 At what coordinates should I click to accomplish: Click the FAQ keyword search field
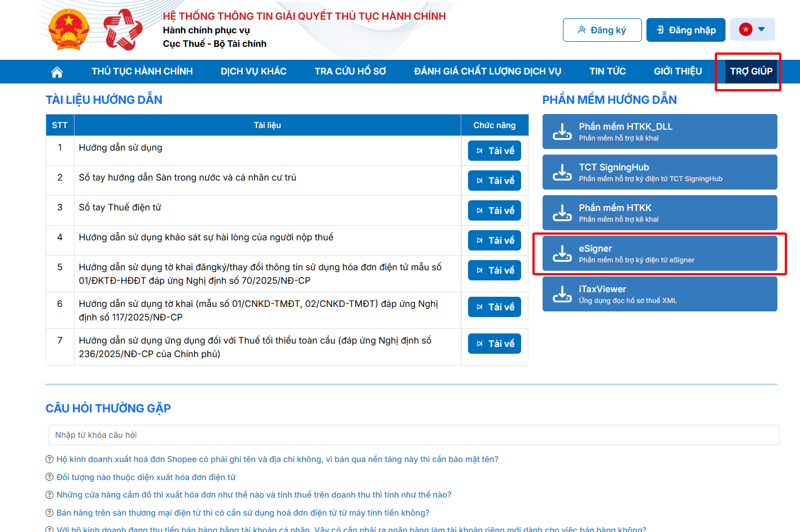click(x=413, y=435)
